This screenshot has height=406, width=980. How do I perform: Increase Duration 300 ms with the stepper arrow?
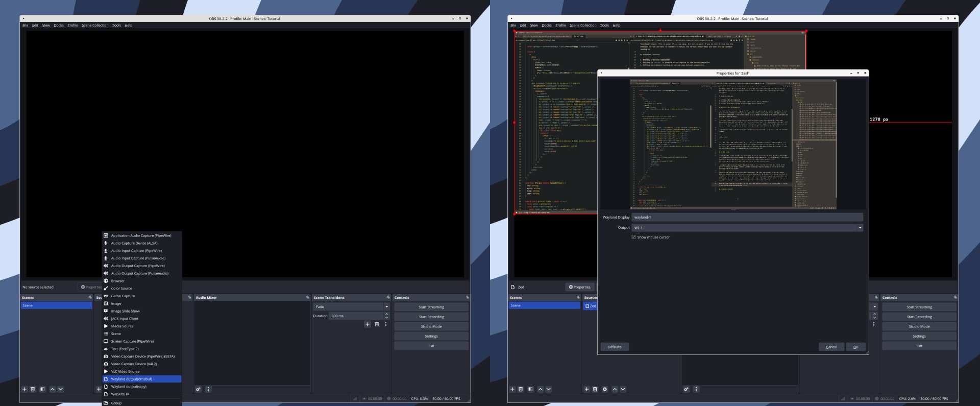[x=386, y=314]
